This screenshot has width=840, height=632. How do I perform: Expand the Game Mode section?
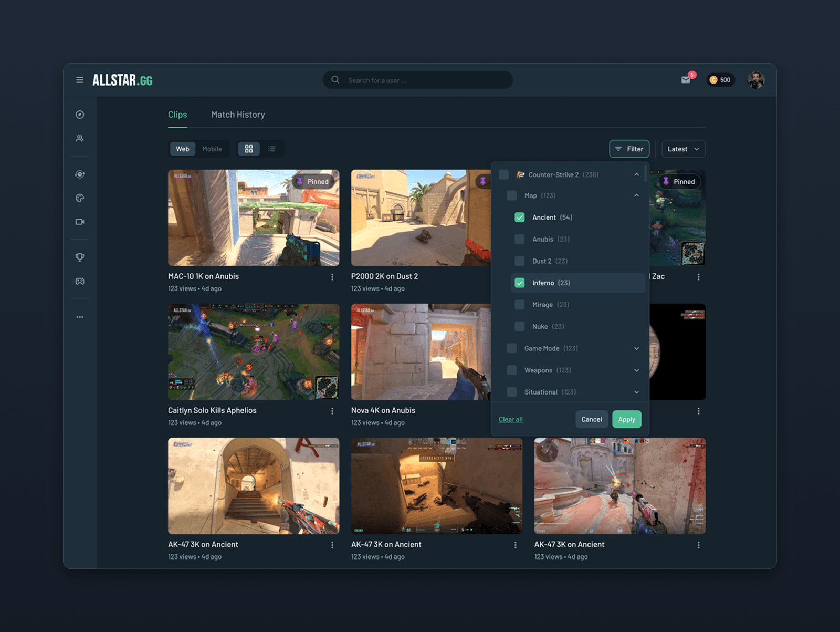pos(637,348)
